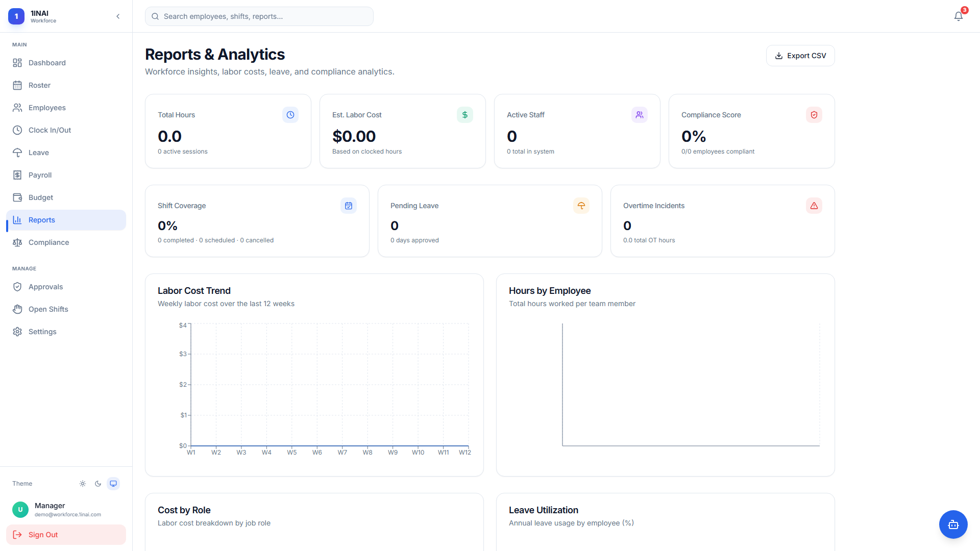Image resolution: width=980 pixels, height=551 pixels.
Task: Click the Est. Labor Cost dollar icon
Action: pos(465,115)
